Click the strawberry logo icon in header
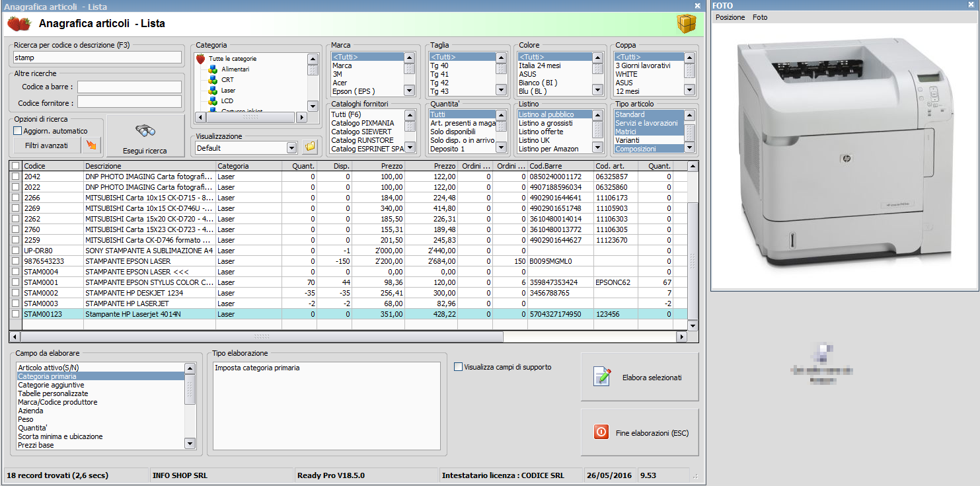 (x=19, y=24)
